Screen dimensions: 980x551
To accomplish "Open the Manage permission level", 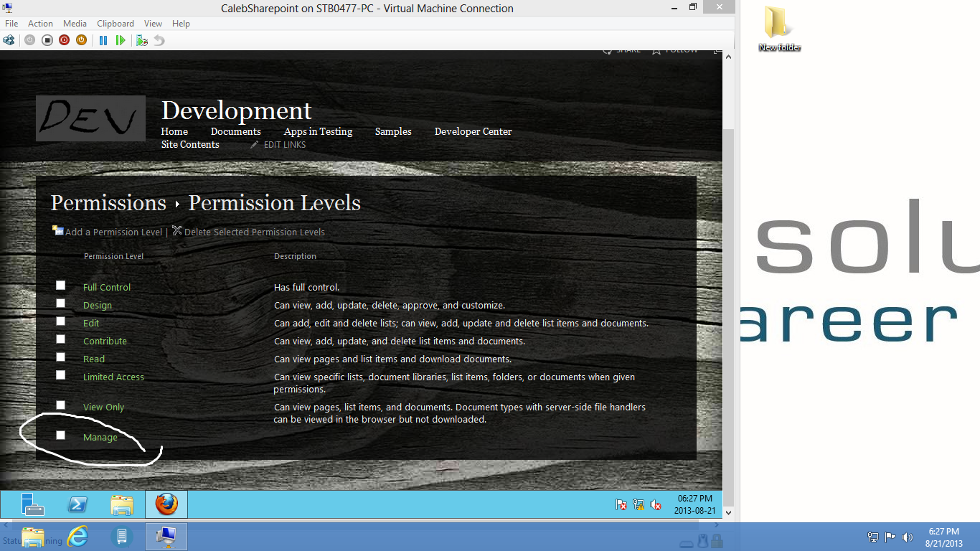I will [x=100, y=438].
